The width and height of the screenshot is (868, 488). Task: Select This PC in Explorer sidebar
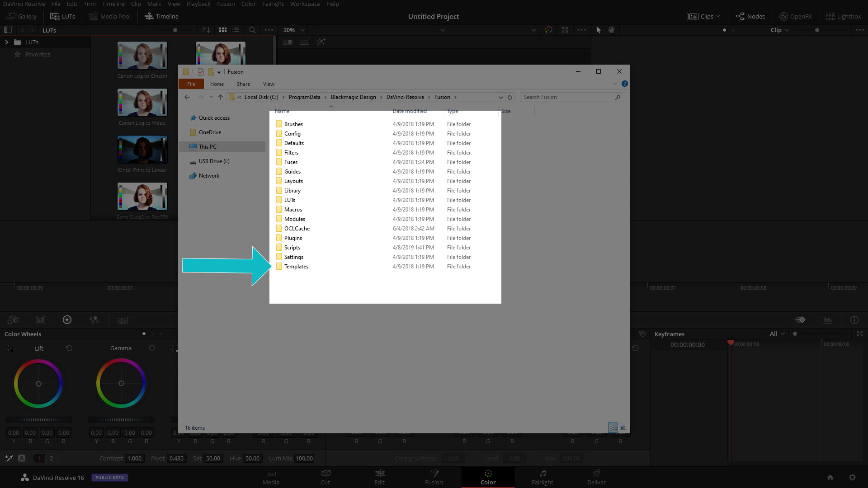point(208,146)
